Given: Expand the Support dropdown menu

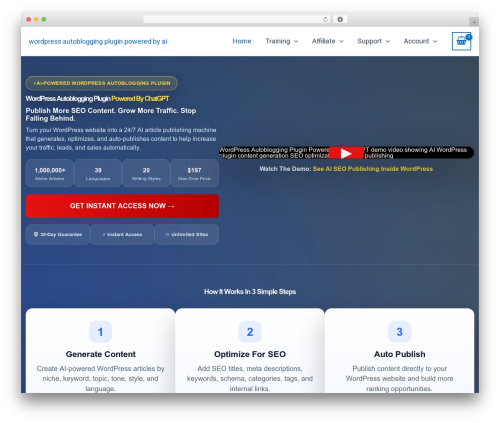Looking at the screenshot, I should [373, 41].
